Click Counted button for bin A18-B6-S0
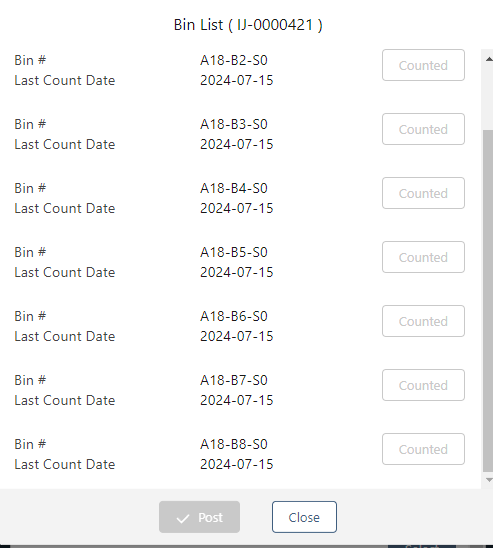The height and width of the screenshot is (548, 493). 423,321
